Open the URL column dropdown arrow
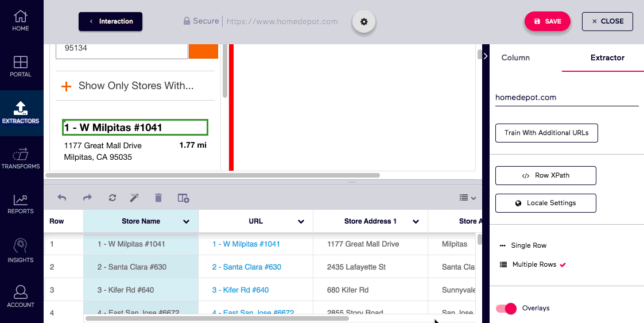This screenshot has width=644, height=323. click(x=301, y=221)
